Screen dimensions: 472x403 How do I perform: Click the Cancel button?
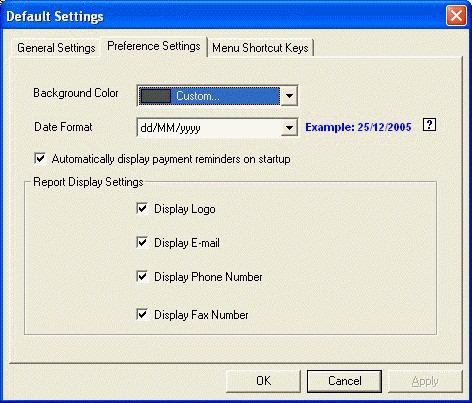pyautogui.click(x=344, y=381)
